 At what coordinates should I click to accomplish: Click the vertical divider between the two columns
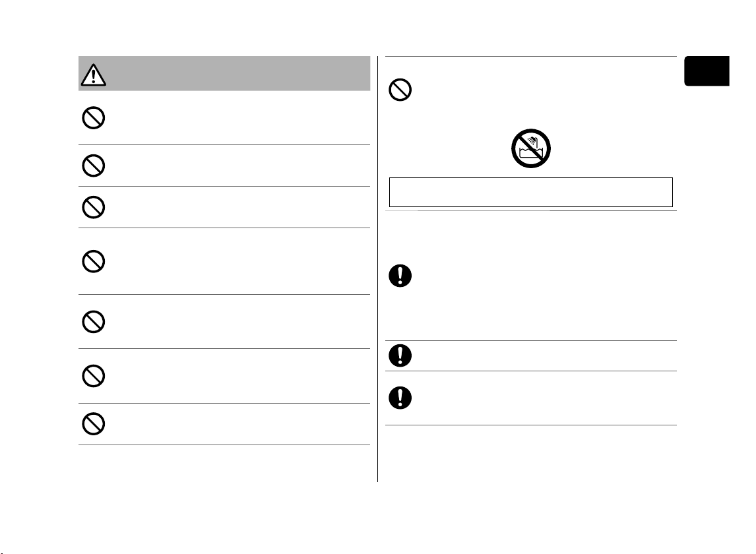point(377,269)
